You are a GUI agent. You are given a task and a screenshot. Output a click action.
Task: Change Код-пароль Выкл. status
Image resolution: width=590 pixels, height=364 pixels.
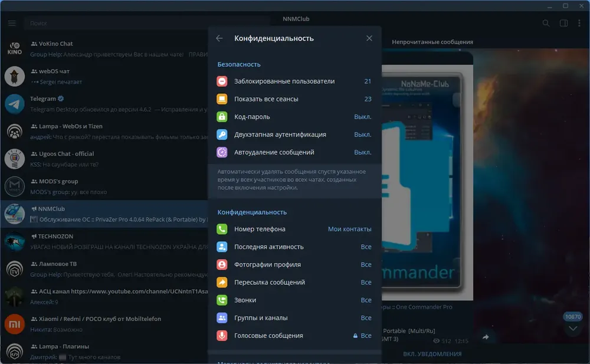pos(362,117)
